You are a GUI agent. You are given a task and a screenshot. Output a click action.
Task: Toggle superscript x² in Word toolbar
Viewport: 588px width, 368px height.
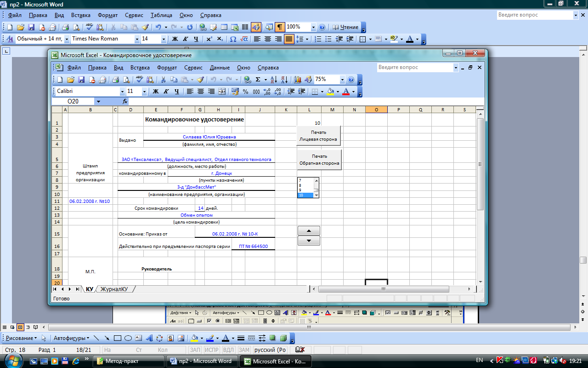209,39
